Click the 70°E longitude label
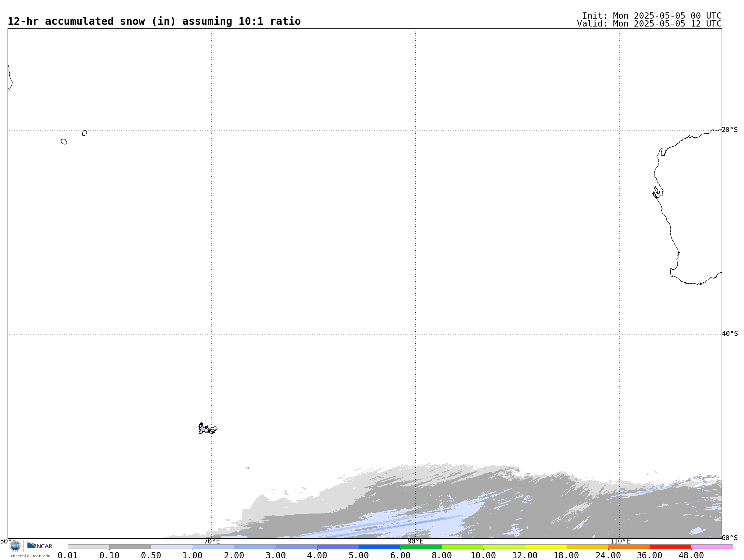This screenshot has width=744, height=560. tap(212, 541)
